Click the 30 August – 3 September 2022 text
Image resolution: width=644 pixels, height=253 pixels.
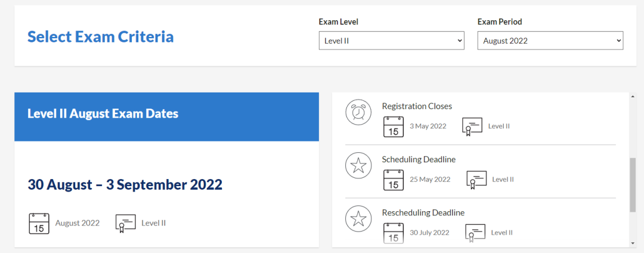click(125, 184)
